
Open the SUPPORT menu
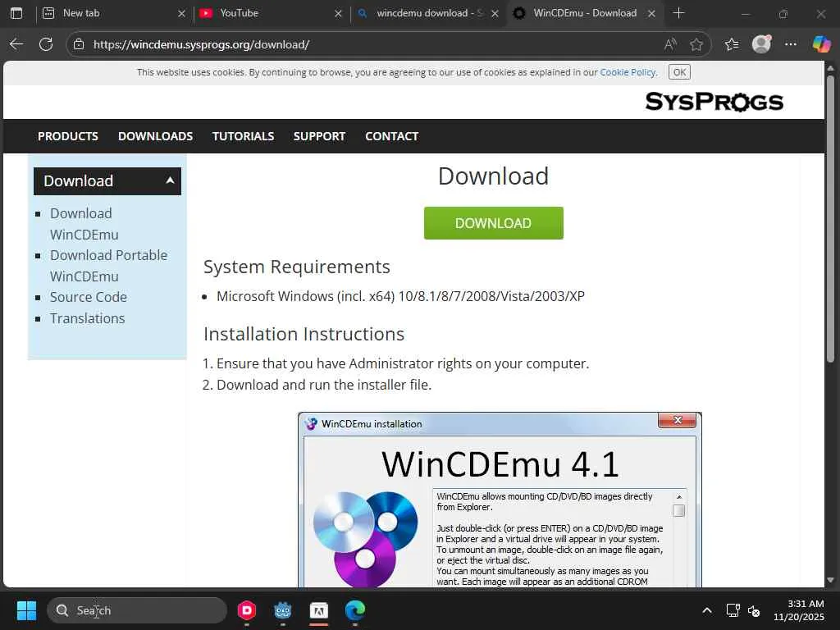(319, 136)
